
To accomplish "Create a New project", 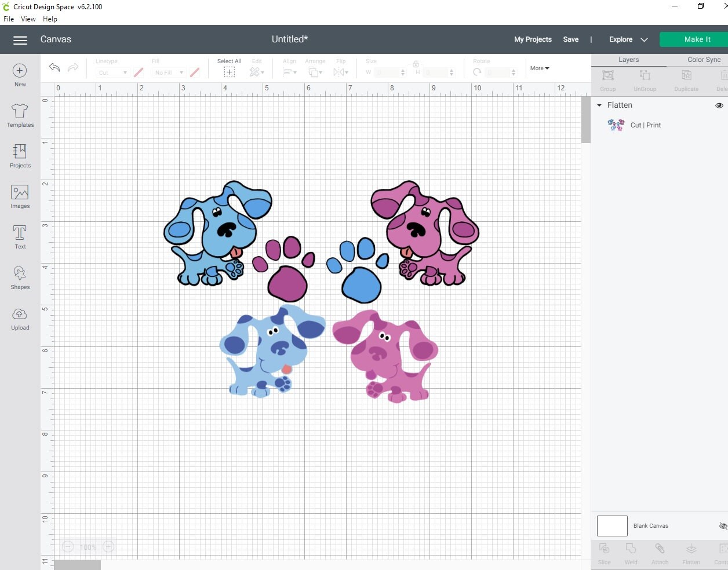I will [20, 75].
